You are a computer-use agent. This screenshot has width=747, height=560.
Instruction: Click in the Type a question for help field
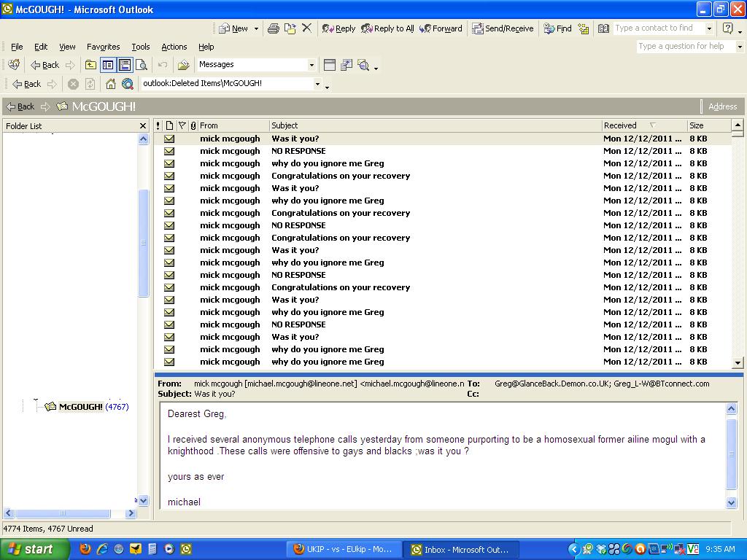(686, 46)
